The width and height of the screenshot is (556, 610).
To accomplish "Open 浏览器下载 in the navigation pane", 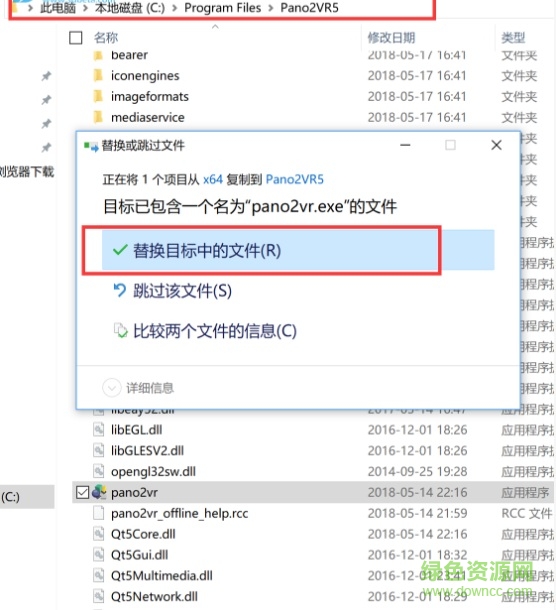I will (x=27, y=172).
